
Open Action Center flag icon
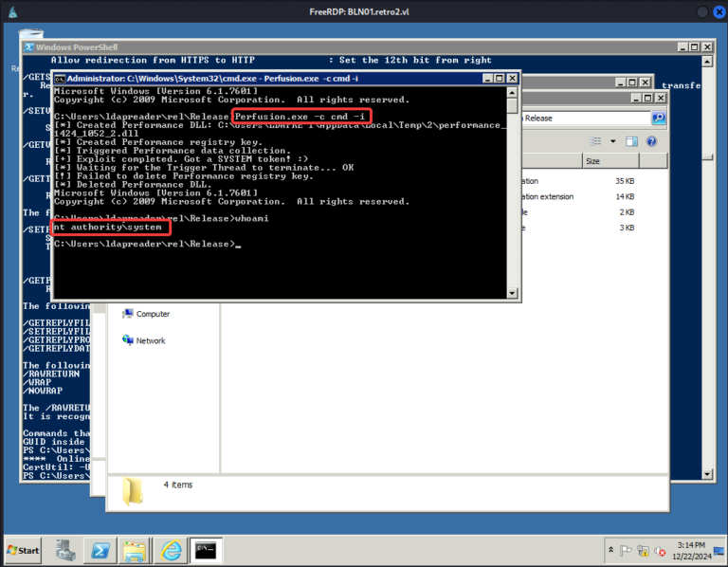(626, 550)
